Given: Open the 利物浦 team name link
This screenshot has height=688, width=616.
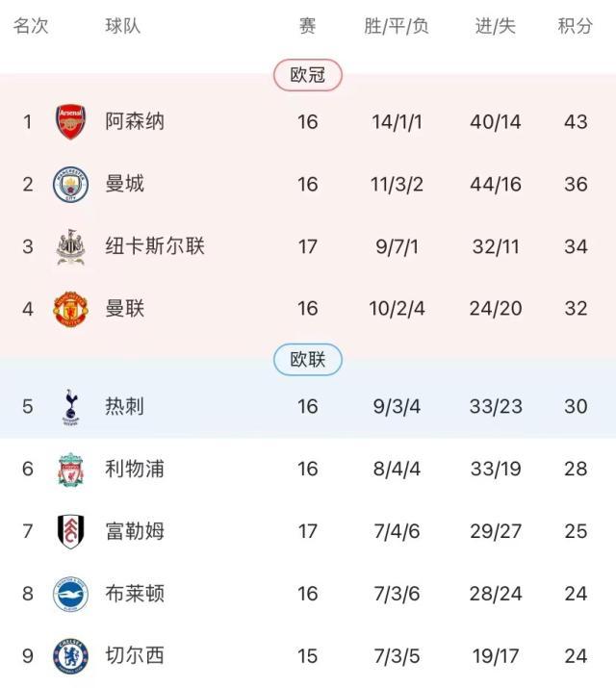Looking at the screenshot, I should point(135,469).
